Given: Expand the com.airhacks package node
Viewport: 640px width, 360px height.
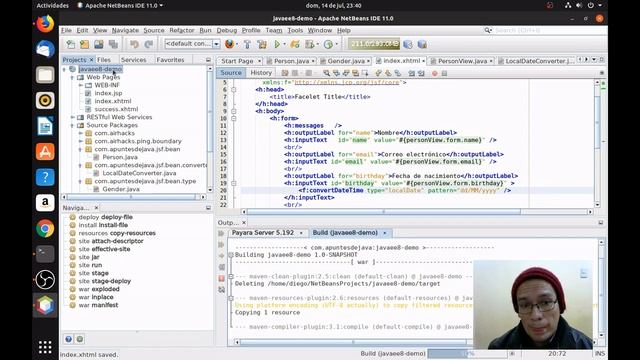Looking at the screenshot, I should pos(81,133).
